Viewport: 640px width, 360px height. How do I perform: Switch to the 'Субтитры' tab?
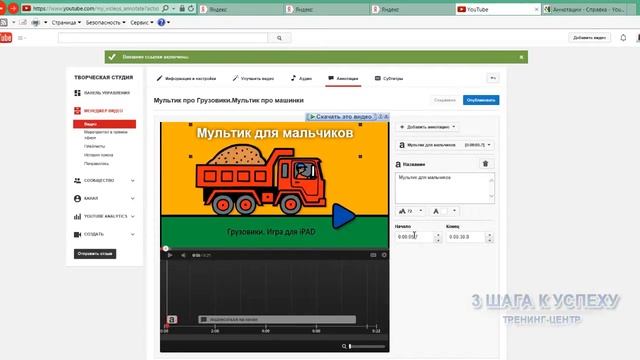389,78
